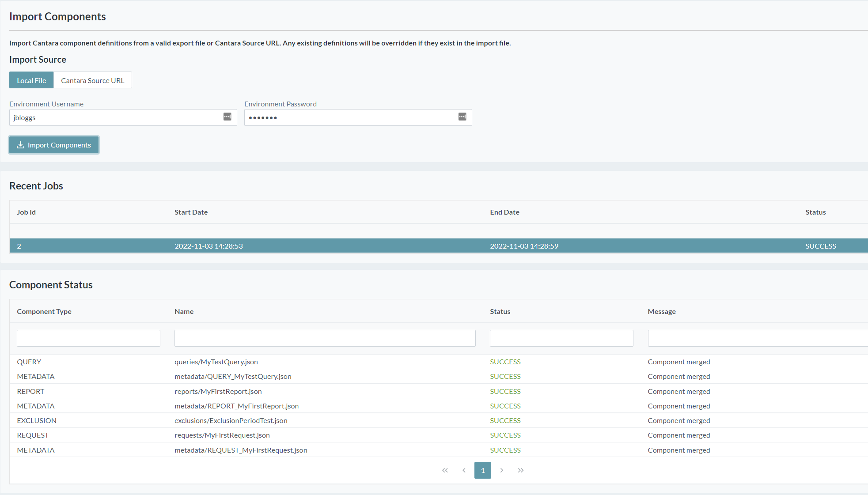Image resolution: width=868 pixels, height=495 pixels.
Task: Go to previous page arrow
Action: click(x=464, y=470)
